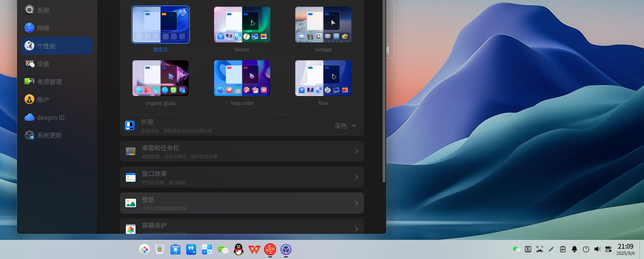Click the 窗口效果 window icon
The image size is (644, 259).
131,177
